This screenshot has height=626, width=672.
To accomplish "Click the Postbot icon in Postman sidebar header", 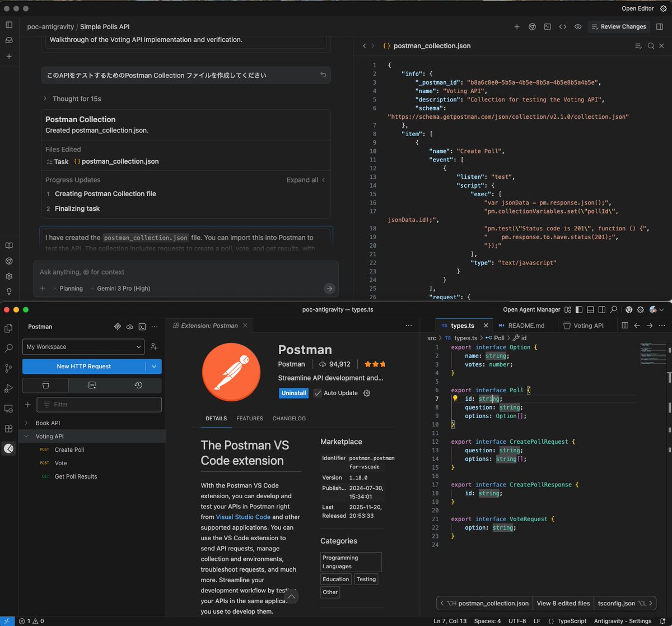I will [x=118, y=327].
